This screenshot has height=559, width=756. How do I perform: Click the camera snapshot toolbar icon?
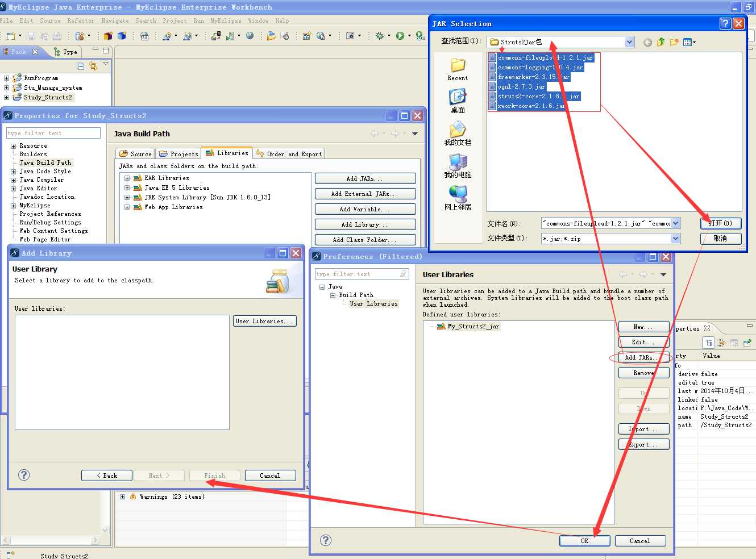pyautogui.click(x=350, y=36)
